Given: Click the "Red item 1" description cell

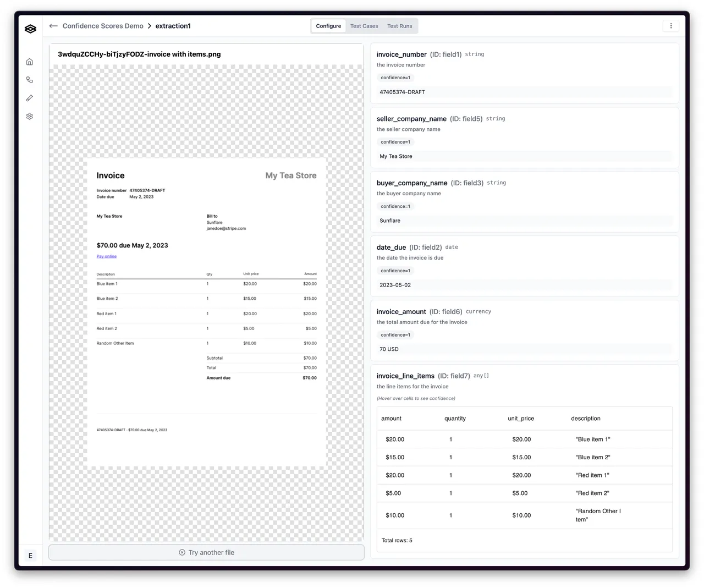Looking at the screenshot, I should pyautogui.click(x=592, y=475).
